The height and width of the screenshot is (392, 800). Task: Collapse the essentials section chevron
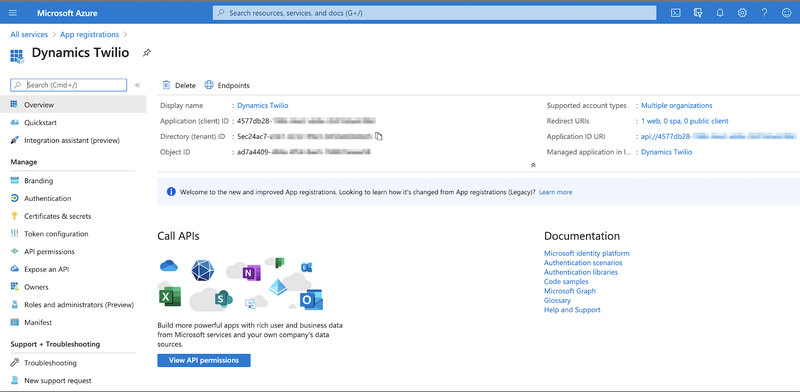click(533, 165)
